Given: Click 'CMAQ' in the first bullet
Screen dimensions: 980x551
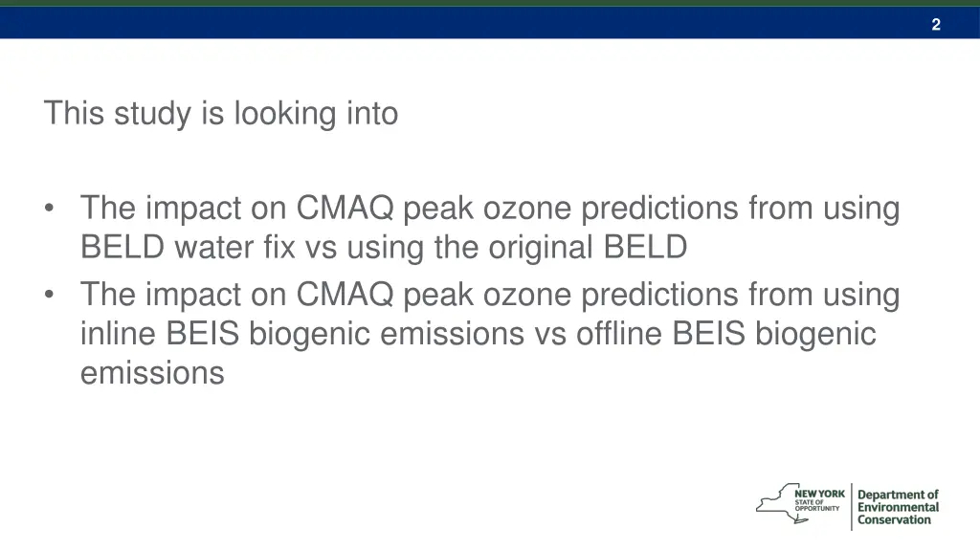Looking at the screenshot, I should [x=345, y=208].
